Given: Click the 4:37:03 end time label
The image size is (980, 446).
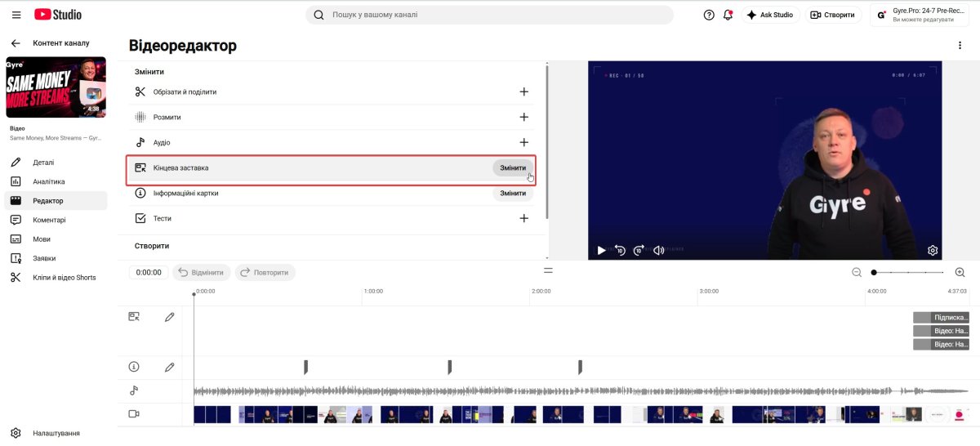Looking at the screenshot, I should click(956, 291).
